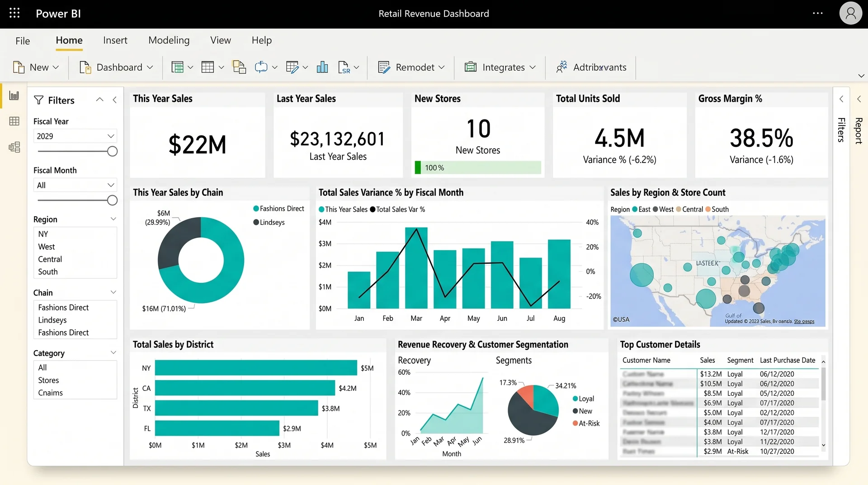Click the Dashboard page icon
Image resolution: width=868 pixels, height=485 pixels.
85,67
